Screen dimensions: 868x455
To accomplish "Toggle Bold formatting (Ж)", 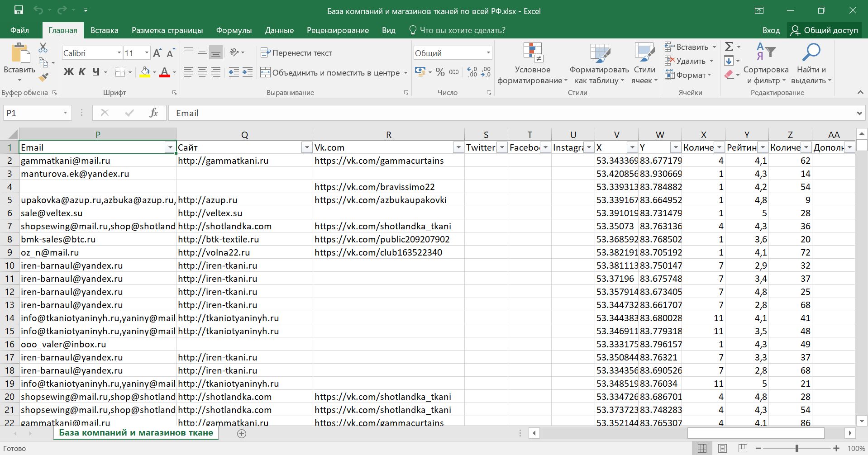I will [68, 72].
